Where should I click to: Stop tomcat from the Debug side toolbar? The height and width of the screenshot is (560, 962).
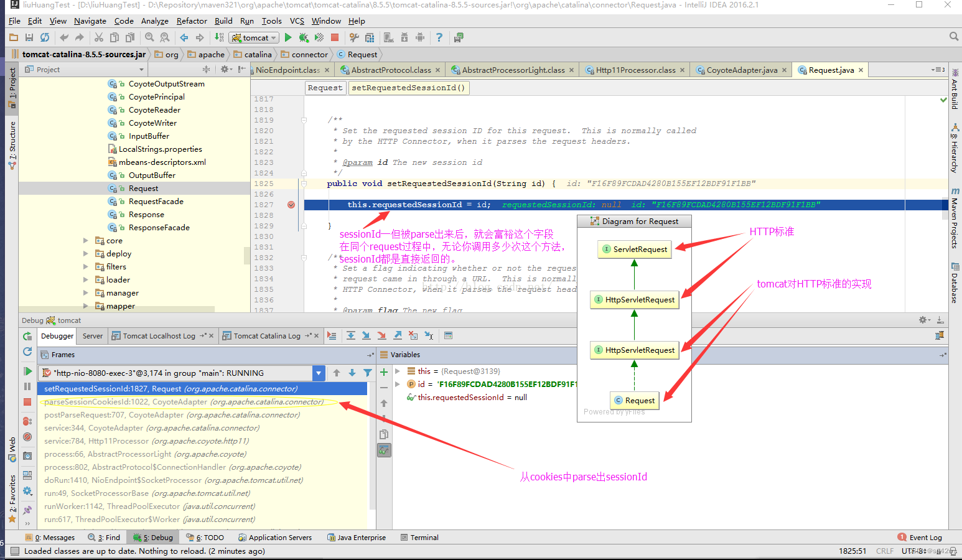(x=27, y=402)
